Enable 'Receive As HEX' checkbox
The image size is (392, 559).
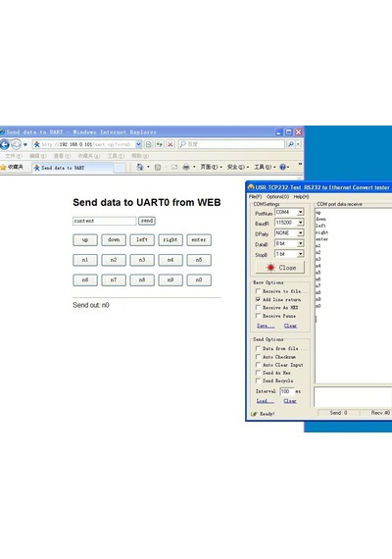(258, 307)
